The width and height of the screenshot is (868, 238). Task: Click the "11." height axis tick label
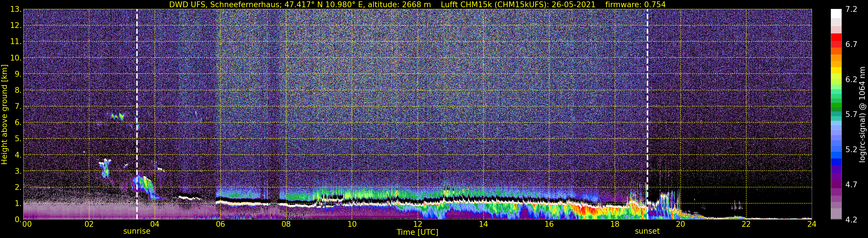pos(16,42)
